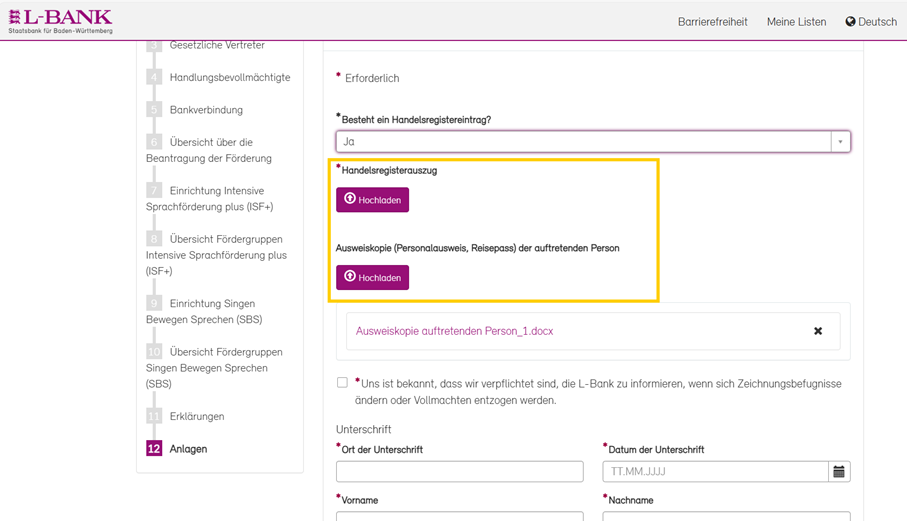
Task: Click step 5 badge for Bankverbindung
Action: [x=154, y=110]
